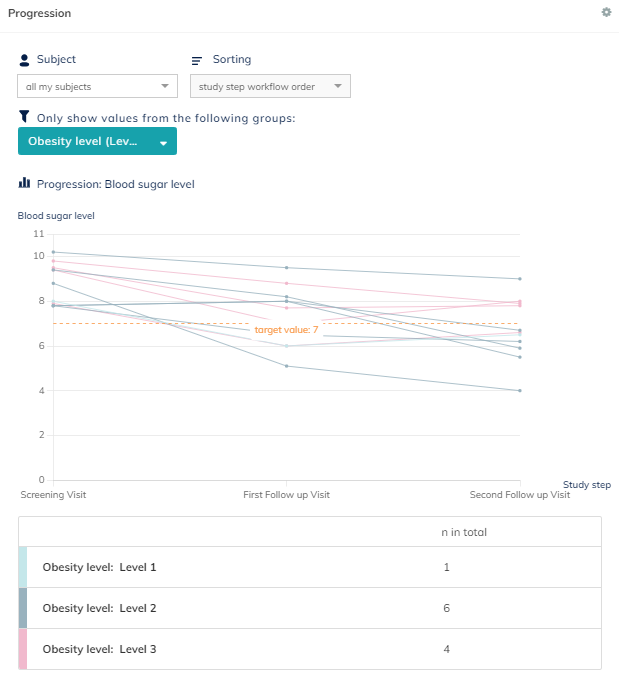Click the Level 3 color swatch
The image size is (619, 673).
pos(23,649)
